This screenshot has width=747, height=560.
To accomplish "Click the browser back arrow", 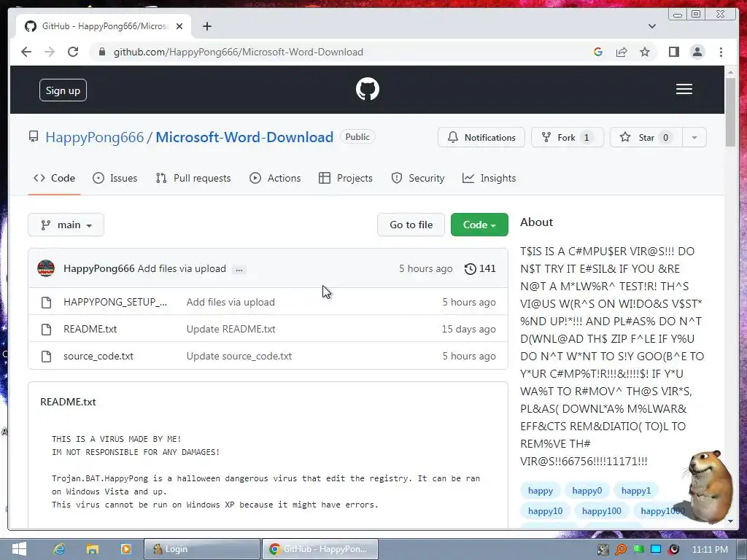I will tap(26, 52).
